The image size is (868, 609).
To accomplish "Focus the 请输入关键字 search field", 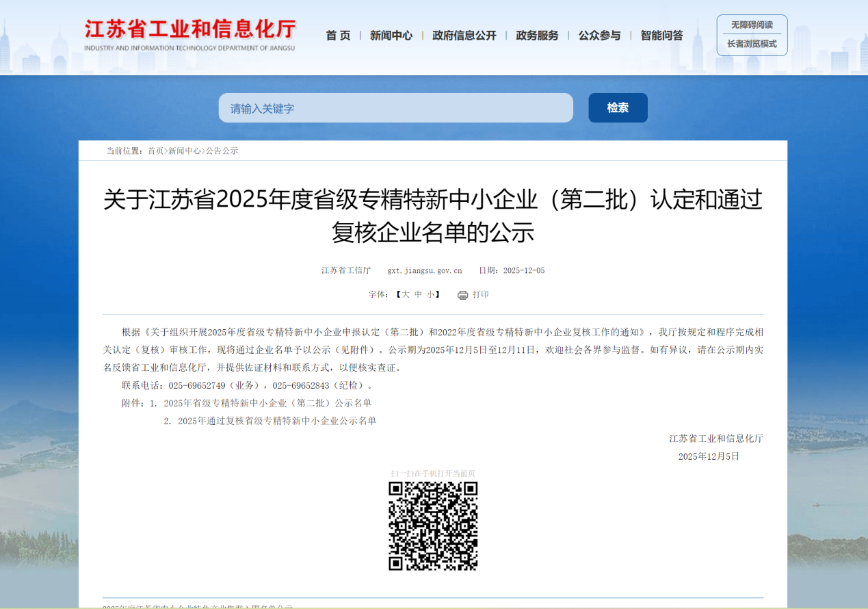I will pyautogui.click(x=395, y=108).
